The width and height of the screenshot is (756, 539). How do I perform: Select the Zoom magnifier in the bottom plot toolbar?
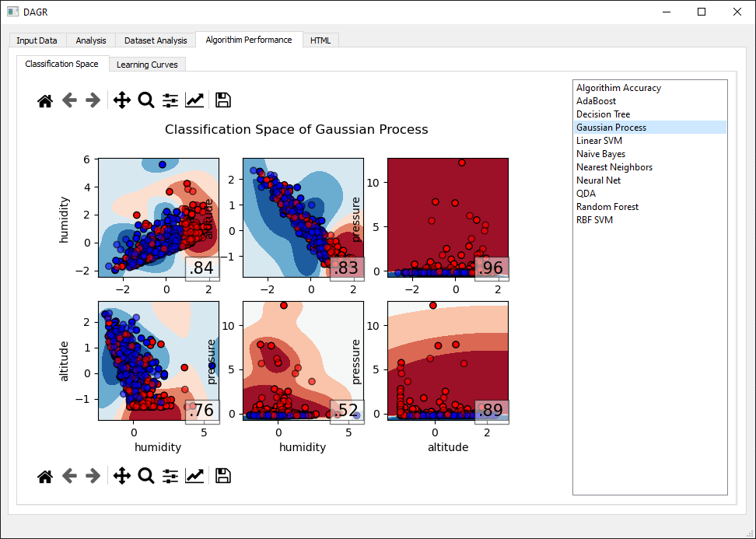pos(146,476)
